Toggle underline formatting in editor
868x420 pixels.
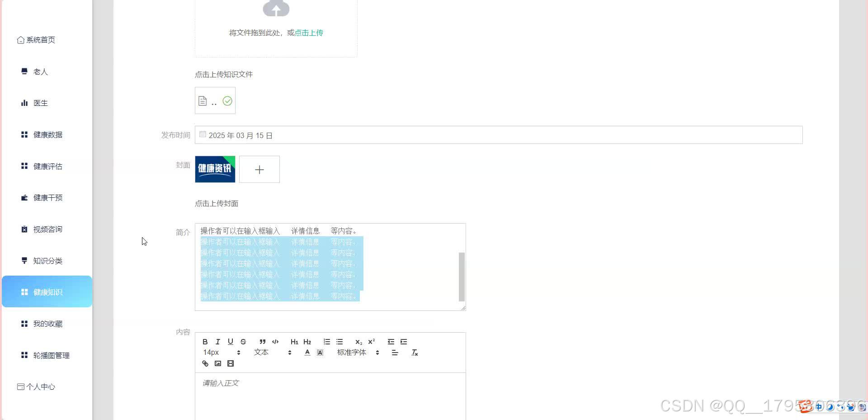pos(231,342)
